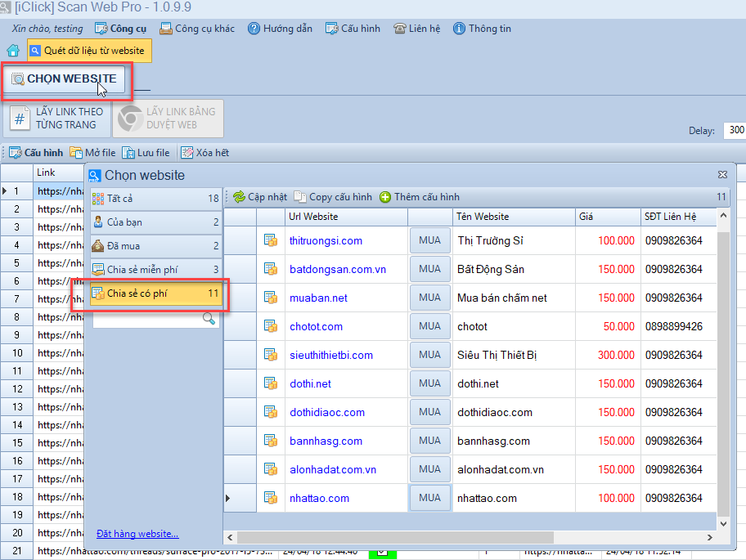The width and height of the screenshot is (746, 560).
Task: Click the Delay value field
Action: 734,130
